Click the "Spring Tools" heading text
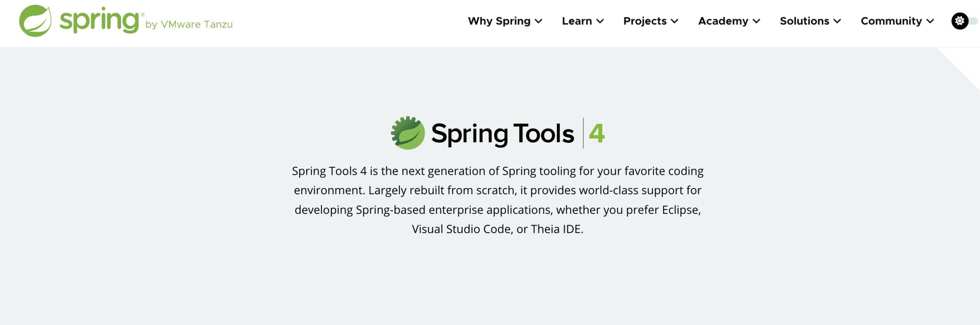This screenshot has width=980, height=325. (502, 134)
